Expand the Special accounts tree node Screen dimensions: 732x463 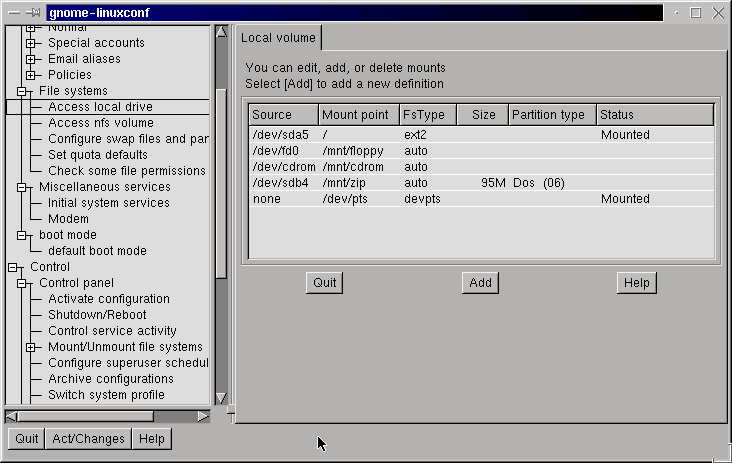(x=30, y=43)
